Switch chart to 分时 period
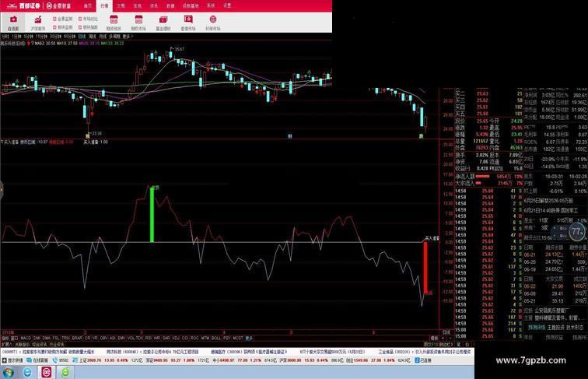 click(x=5, y=37)
